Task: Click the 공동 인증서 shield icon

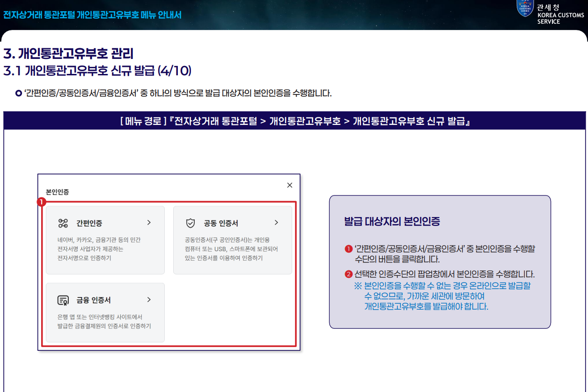Action: (x=191, y=223)
